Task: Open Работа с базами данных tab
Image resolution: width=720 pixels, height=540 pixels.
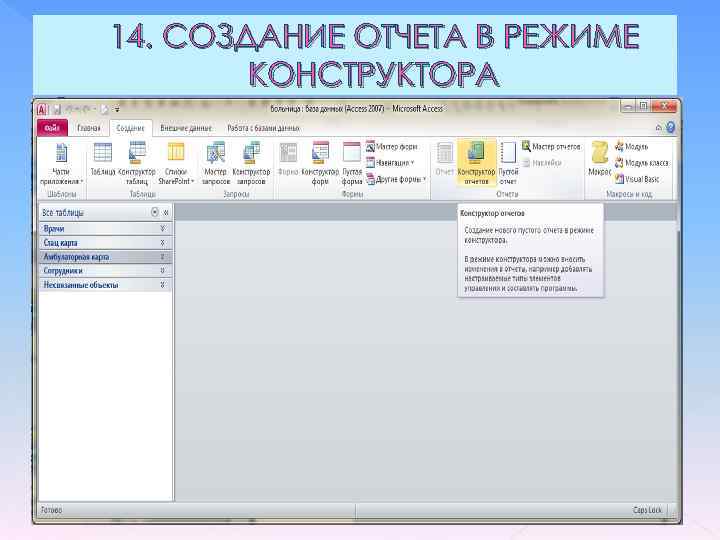Action: pos(264,128)
